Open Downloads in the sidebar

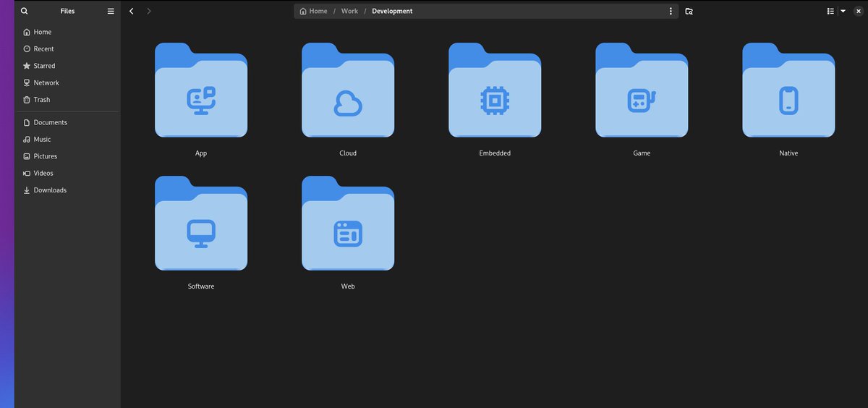click(67, 190)
